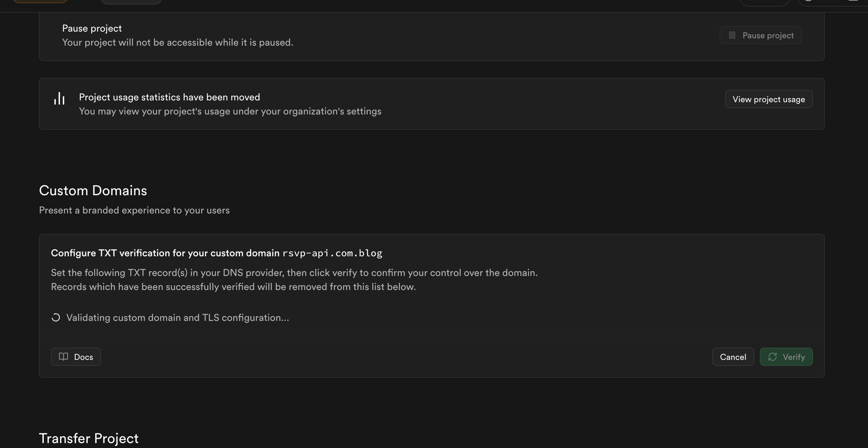Click 'Present a branded experience' subtitle text
Screen dimensions: 868x448
coord(134,210)
